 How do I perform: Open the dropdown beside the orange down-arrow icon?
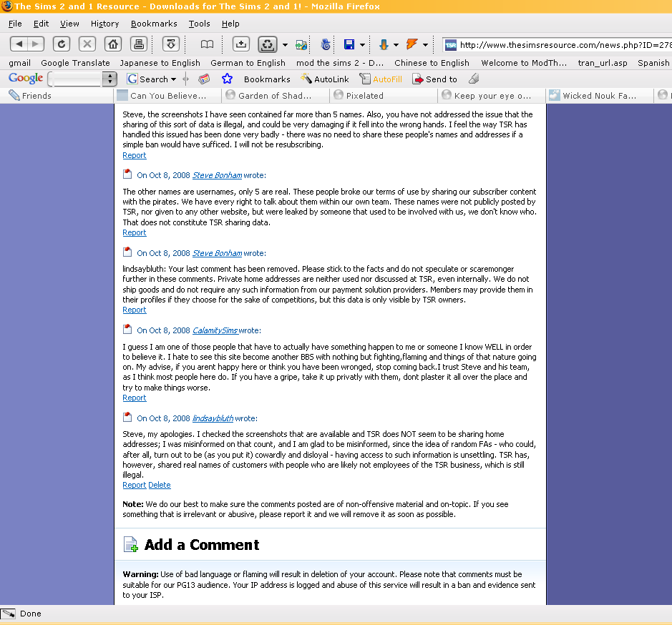point(396,44)
